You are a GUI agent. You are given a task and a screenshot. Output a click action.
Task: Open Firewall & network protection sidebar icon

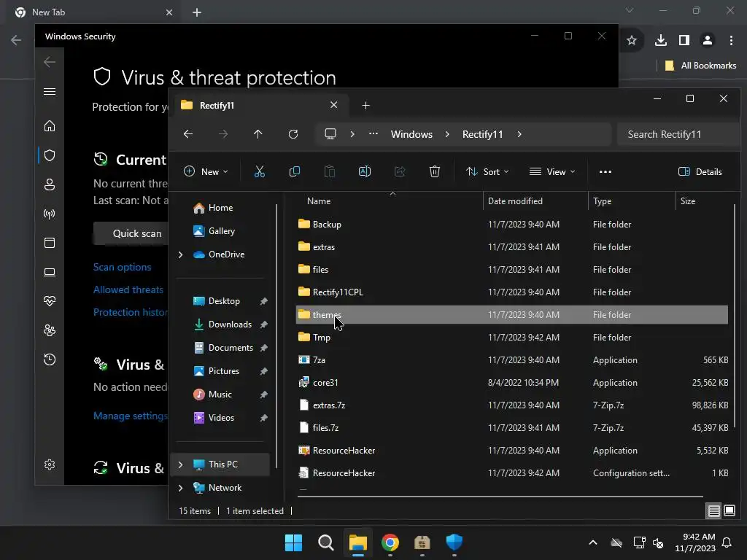tap(50, 214)
